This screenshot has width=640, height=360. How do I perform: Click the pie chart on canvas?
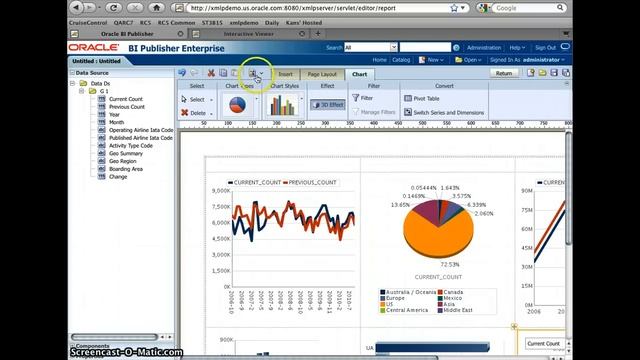click(438, 229)
